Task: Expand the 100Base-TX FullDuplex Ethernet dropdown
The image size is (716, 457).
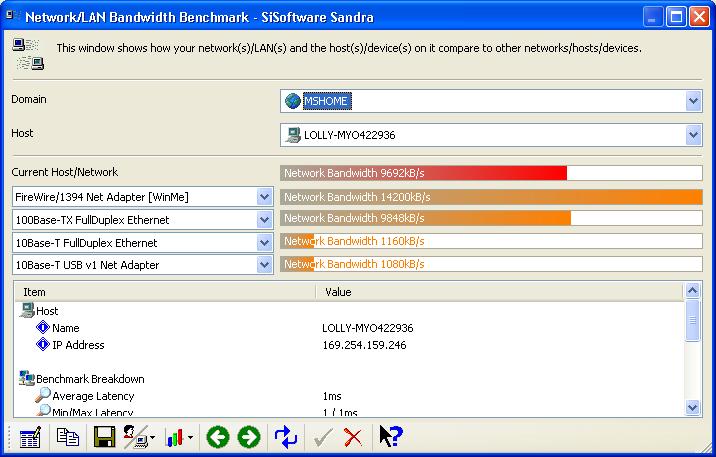Action: (x=264, y=220)
